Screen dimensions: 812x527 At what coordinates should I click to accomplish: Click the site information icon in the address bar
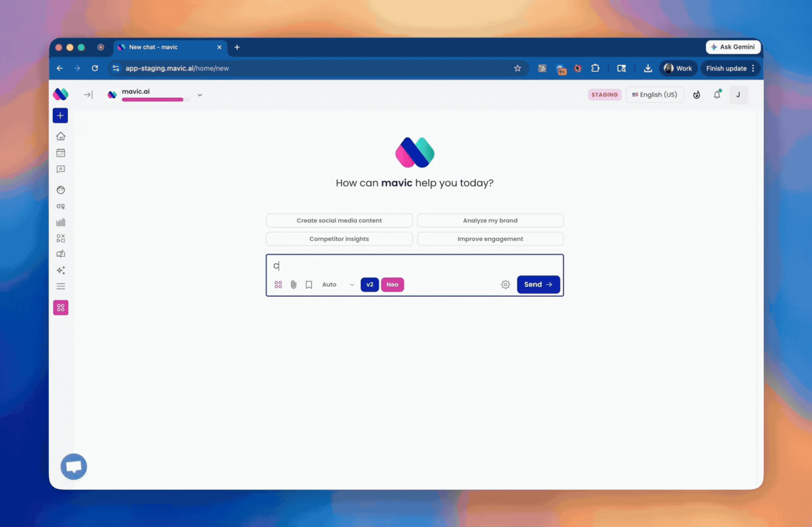[x=116, y=68]
